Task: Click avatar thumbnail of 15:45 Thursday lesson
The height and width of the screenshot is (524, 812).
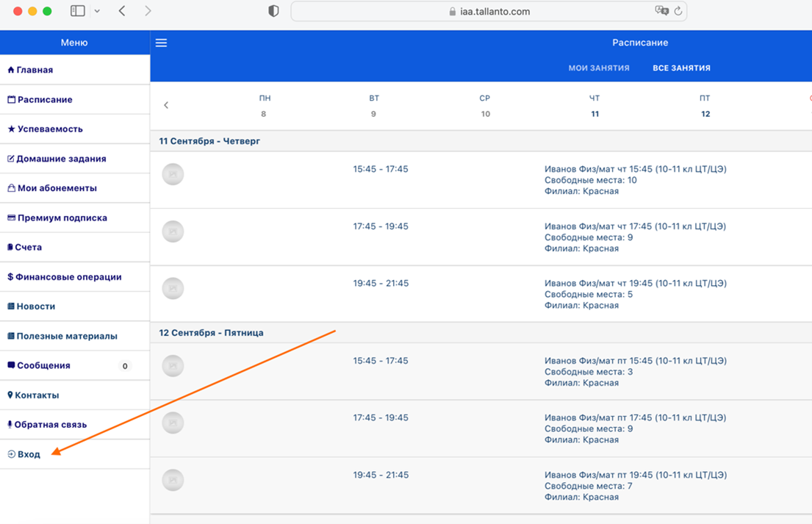Action: pyautogui.click(x=173, y=174)
